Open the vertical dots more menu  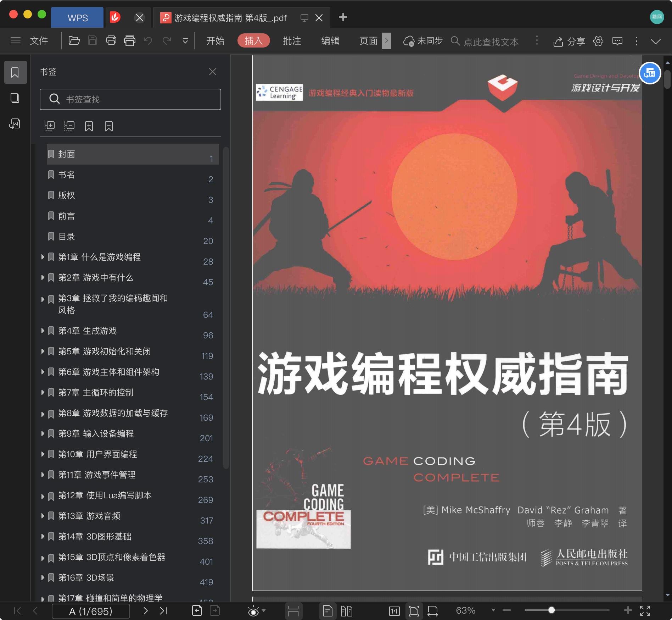[637, 41]
